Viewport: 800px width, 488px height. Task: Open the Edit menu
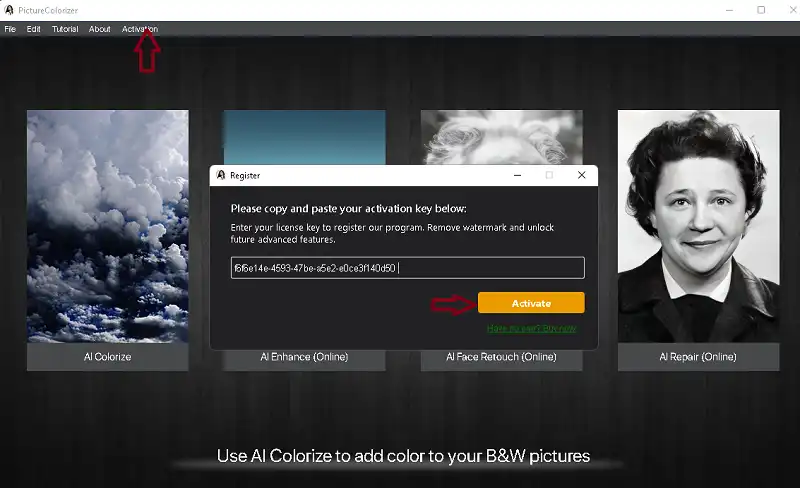34,29
